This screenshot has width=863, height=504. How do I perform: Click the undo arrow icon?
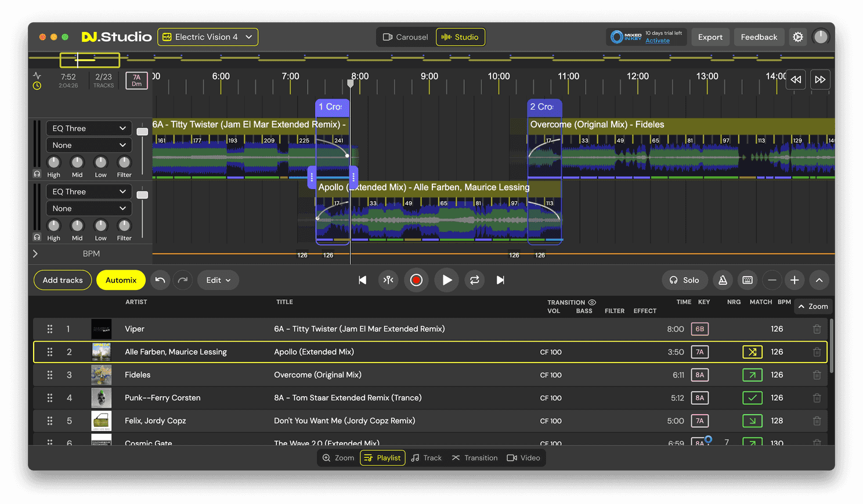coord(160,280)
